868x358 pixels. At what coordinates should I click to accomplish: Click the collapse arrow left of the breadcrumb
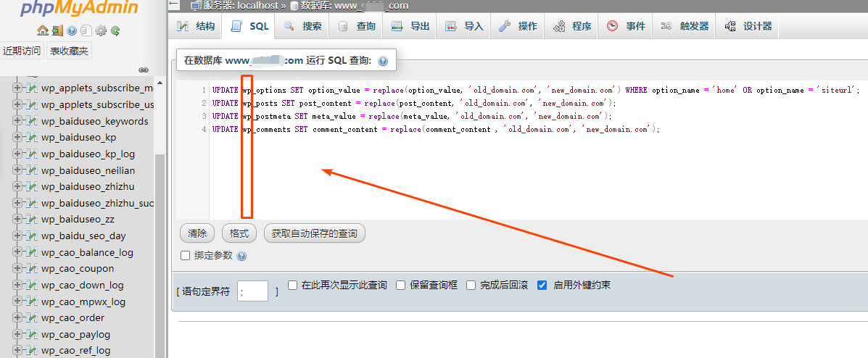tap(174, 5)
